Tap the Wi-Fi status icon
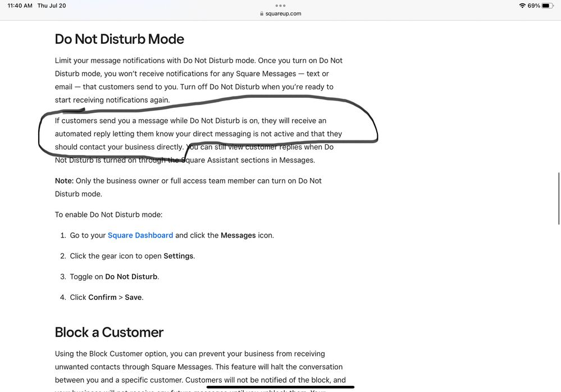This screenshot has width=561, height=392. pos(522,6)
